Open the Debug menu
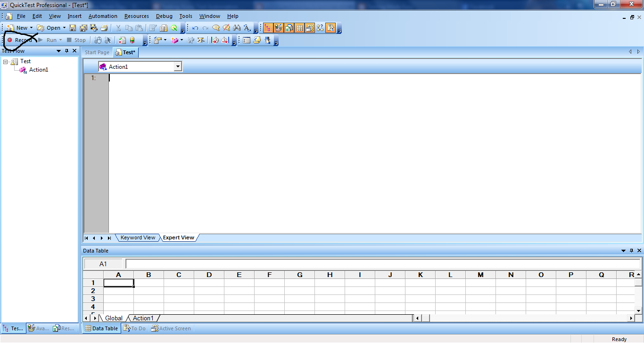 click(x=164, y=16)
